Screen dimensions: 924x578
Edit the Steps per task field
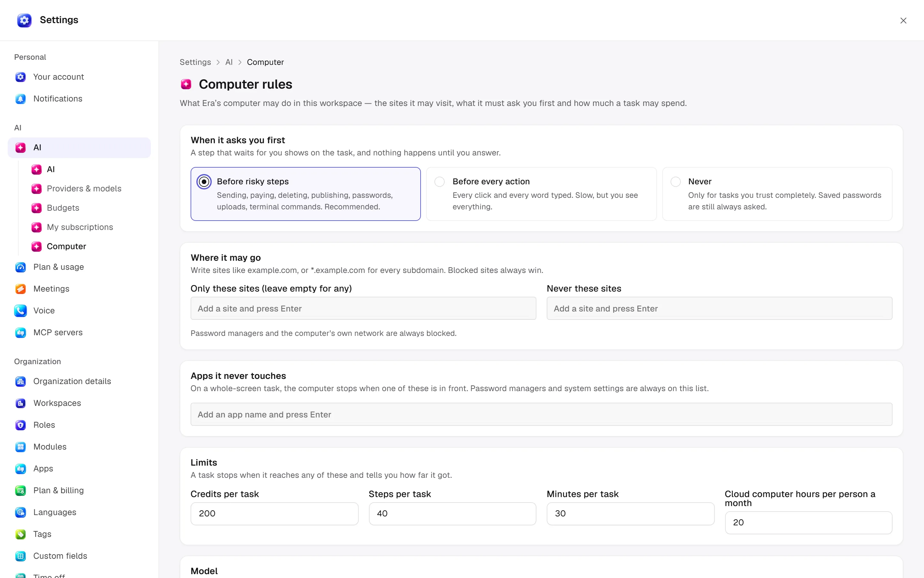452,513
